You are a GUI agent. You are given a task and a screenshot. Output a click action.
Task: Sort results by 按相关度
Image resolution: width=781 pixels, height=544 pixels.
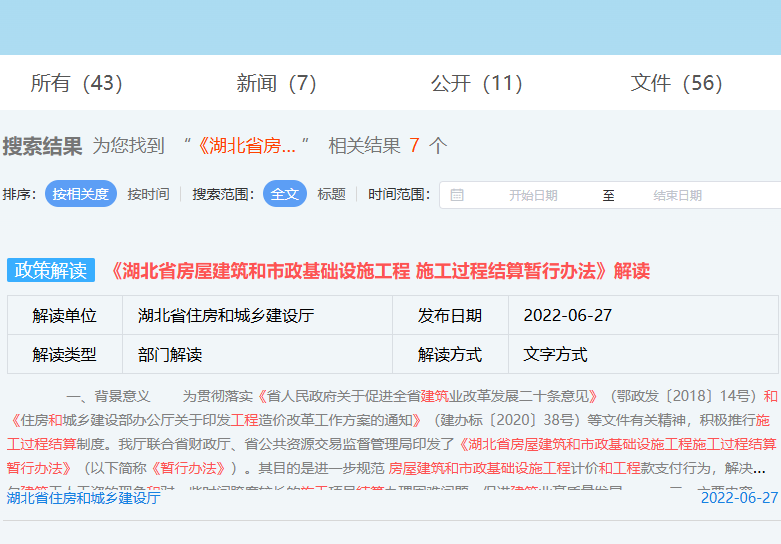click(80, 194)
